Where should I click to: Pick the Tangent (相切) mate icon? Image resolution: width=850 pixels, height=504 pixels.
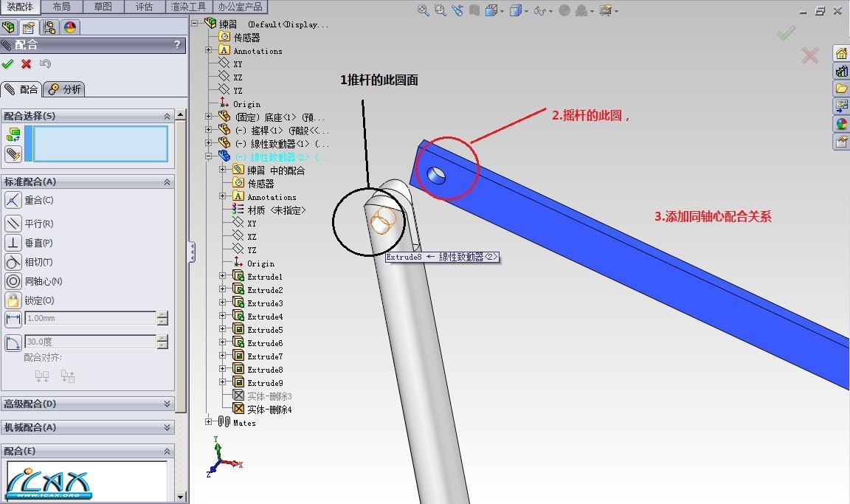[x=13, y=262]
